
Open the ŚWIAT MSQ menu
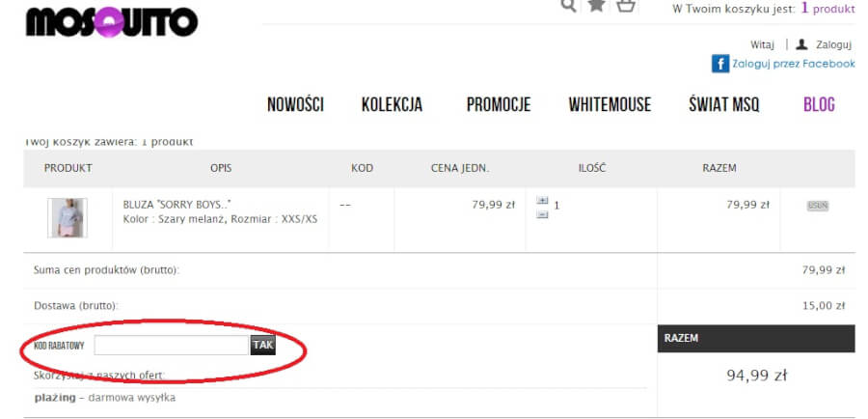pyautogui.click(x=724, y=104)
